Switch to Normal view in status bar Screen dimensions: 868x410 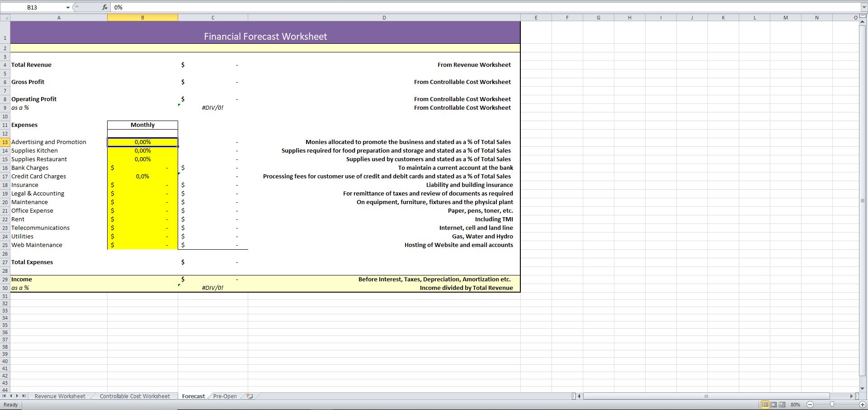(765, 405)
